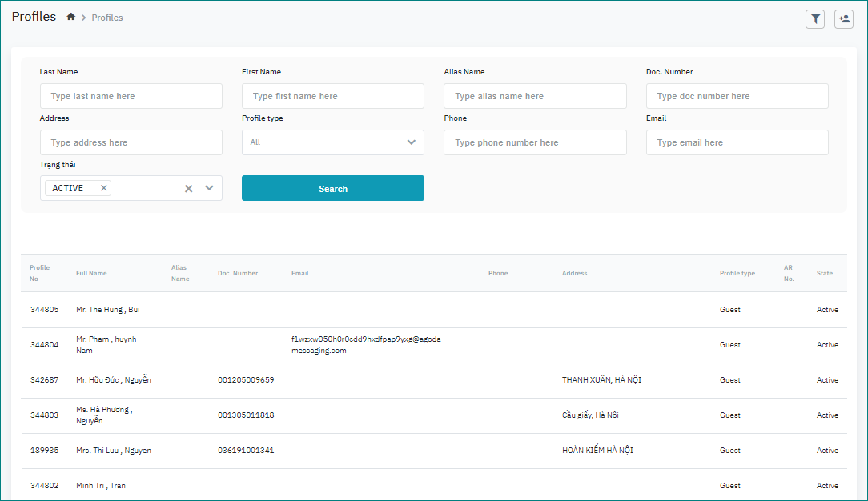This screenshot has height=501, width=868.
Task: Click the add new profile icon
Action: (x=843, y=19)
